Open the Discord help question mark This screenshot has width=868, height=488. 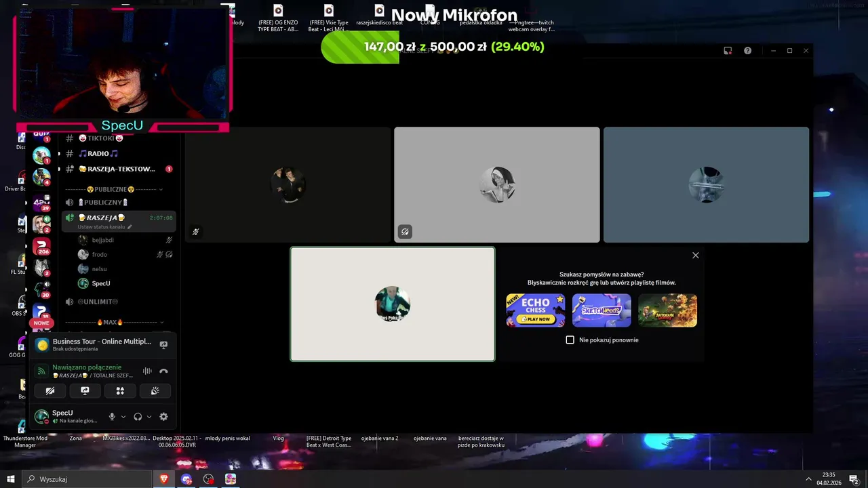(747, 51)
